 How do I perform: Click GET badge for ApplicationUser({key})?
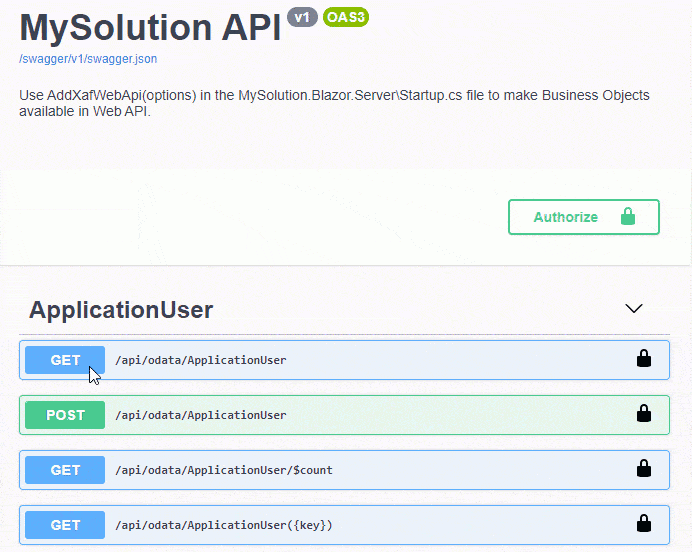pos(65,525)
